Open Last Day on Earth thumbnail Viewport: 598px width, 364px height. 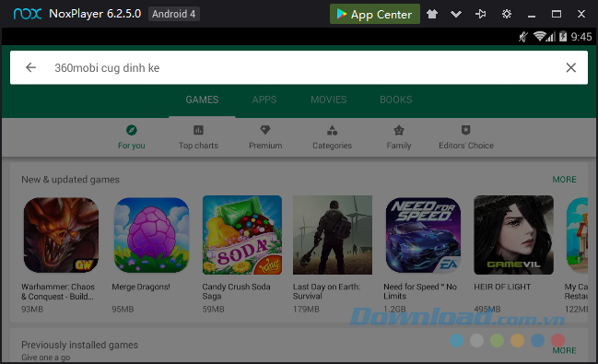[333, 235]
